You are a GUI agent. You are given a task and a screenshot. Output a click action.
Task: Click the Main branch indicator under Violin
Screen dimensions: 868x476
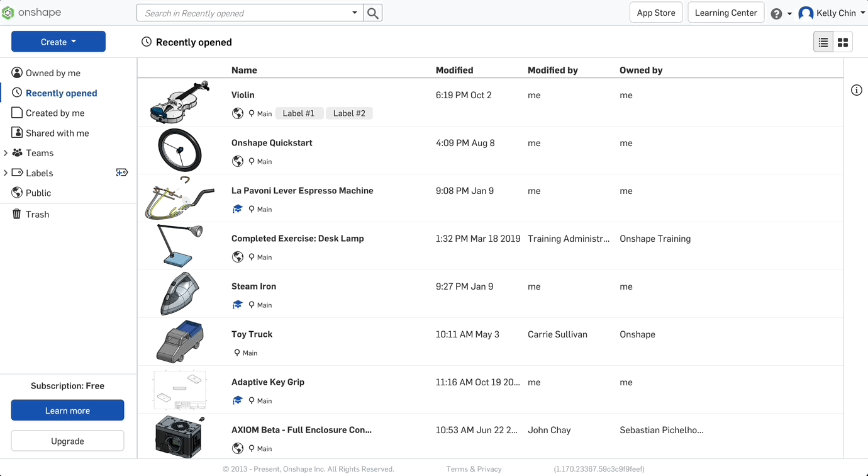click(x=260, y=113)
